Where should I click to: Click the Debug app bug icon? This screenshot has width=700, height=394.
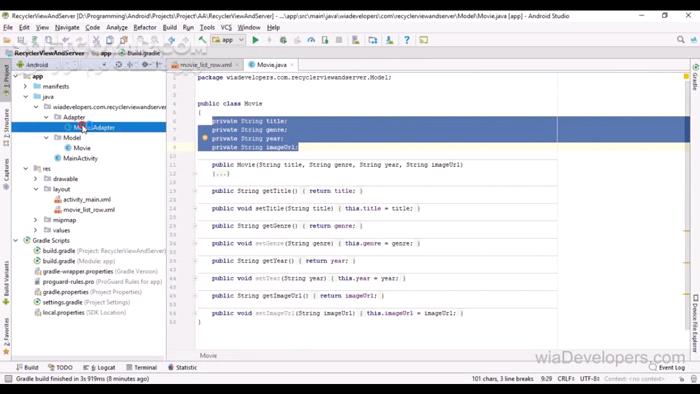pyautogui.click(x=283, y=40)
